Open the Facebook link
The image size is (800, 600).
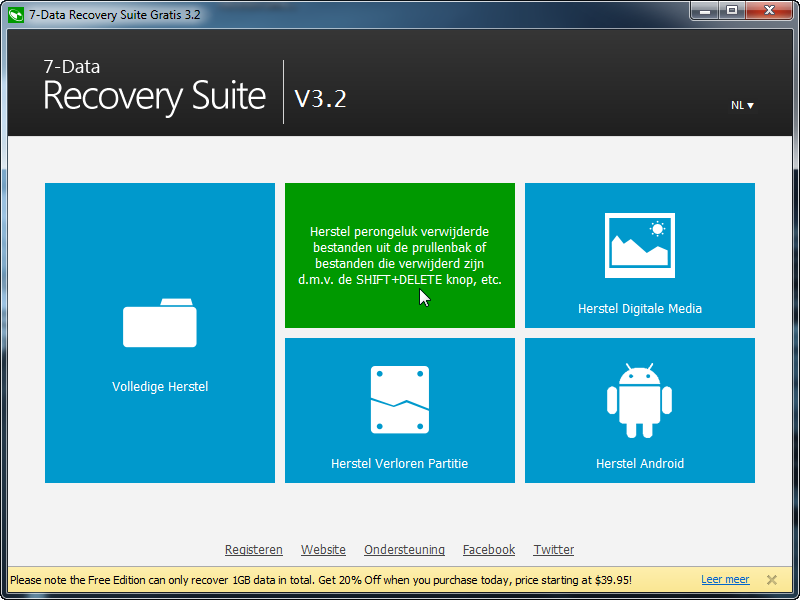point(489,550)
